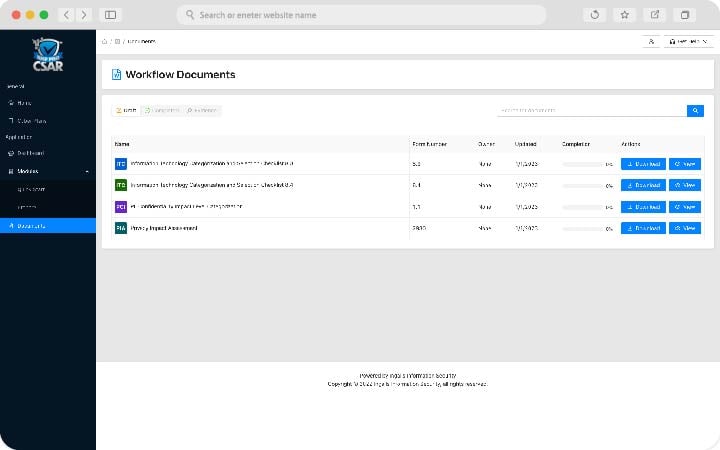720x450 pixels.
Task: Bookmark the page with the star icon
Action: (x=624, y=15)
